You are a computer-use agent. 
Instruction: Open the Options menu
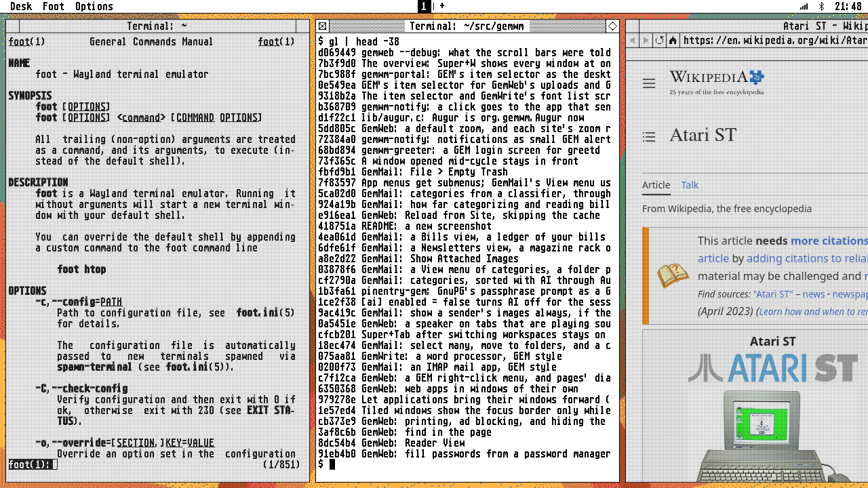[94, 6]
